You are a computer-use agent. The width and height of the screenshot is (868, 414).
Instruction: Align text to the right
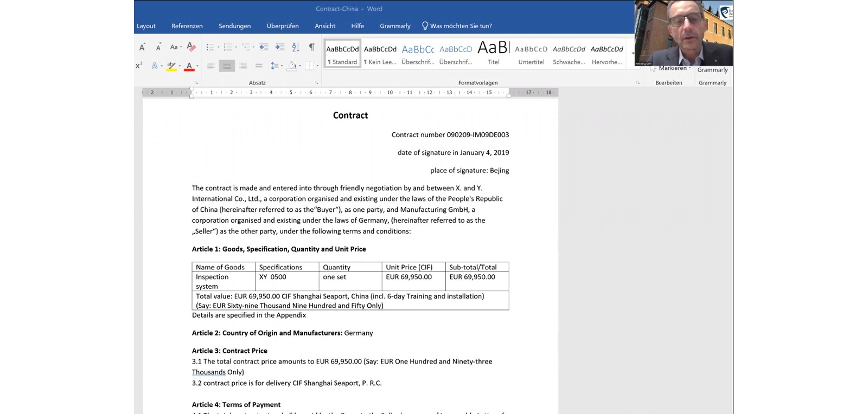tap(243, 66)
